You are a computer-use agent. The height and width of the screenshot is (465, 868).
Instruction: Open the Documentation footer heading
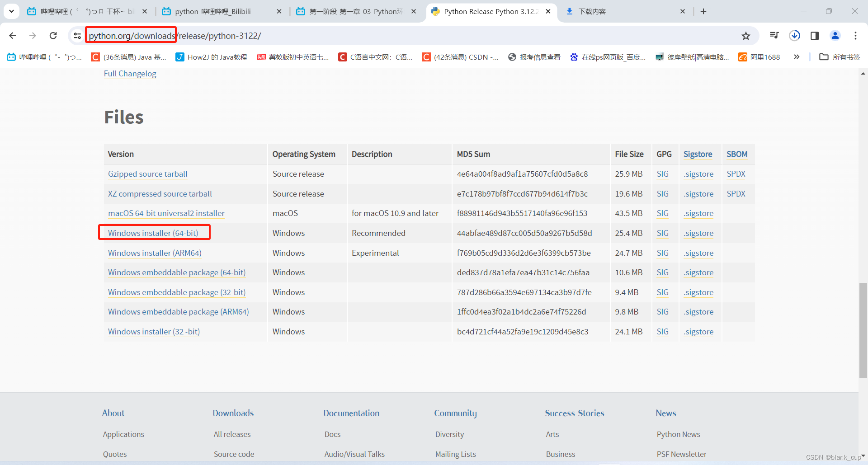tap(351, 413)
